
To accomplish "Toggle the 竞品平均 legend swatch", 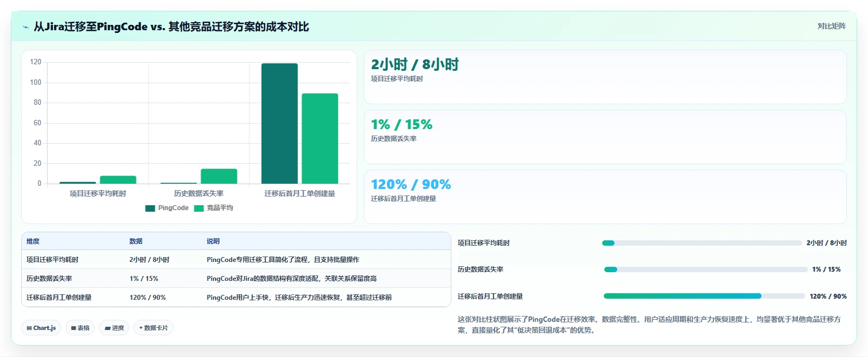I will tap(199, 208).
